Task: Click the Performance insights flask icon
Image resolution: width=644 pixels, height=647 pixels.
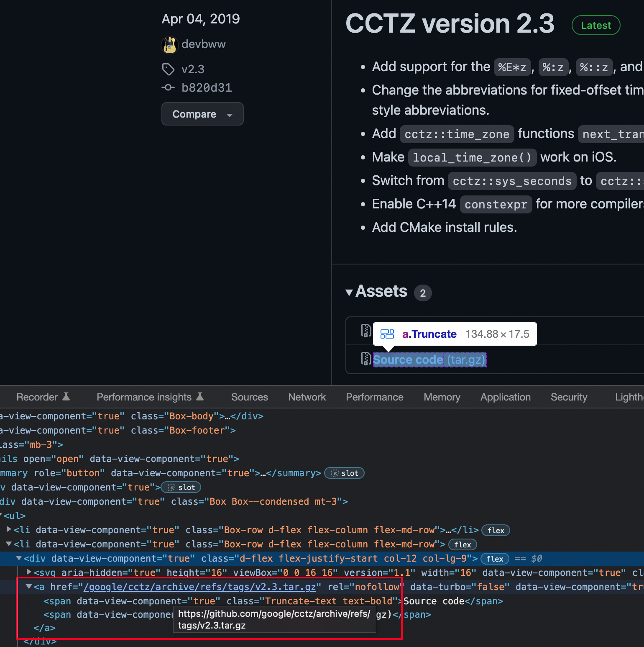Action: pos(200,396)
